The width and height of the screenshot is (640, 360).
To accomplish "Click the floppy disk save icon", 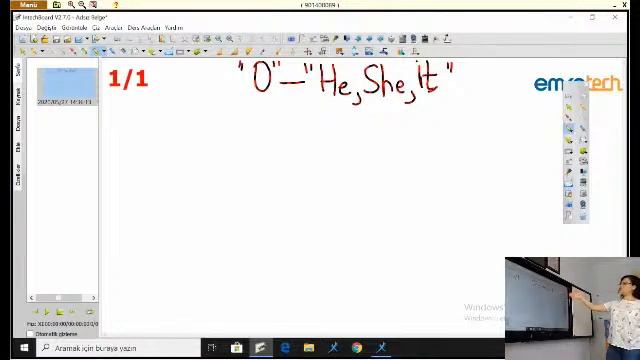I will pyautogui.click(x=56, y=39).
